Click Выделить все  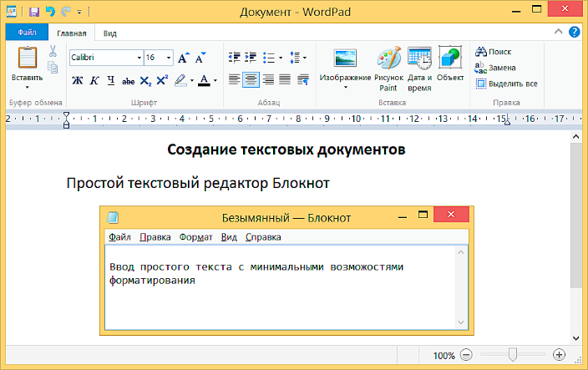[506, 84]
